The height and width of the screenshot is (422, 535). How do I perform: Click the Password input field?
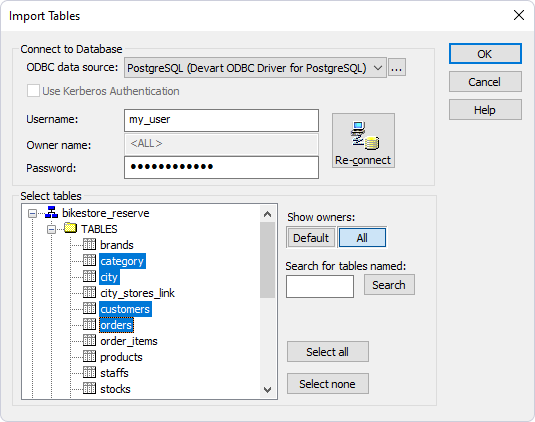click(x=221, y=168)
